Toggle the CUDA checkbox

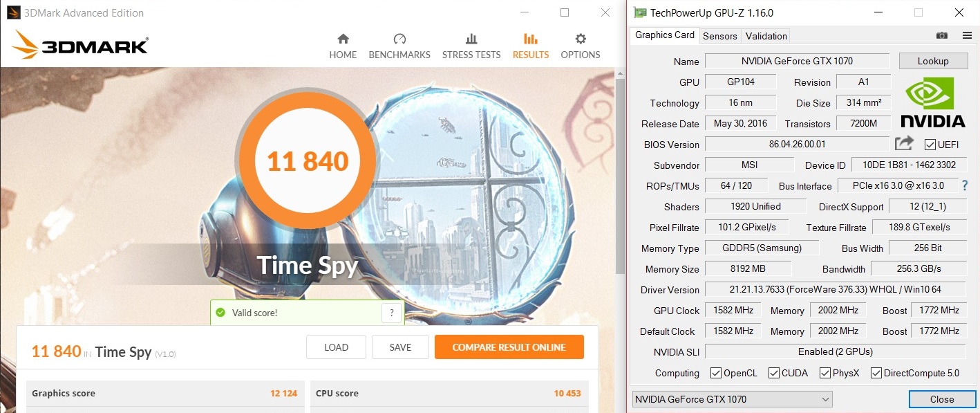774,373
